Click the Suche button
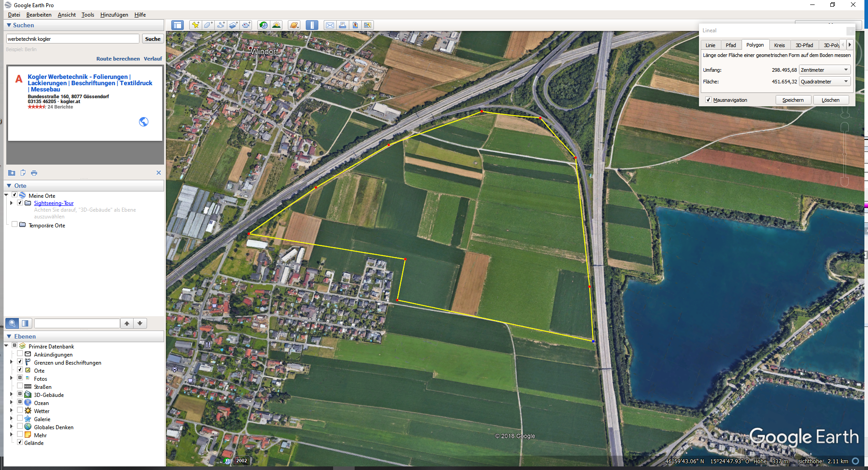Image resolution: width=868 pixels, height=470 pixels. click(x=153, y=39)
